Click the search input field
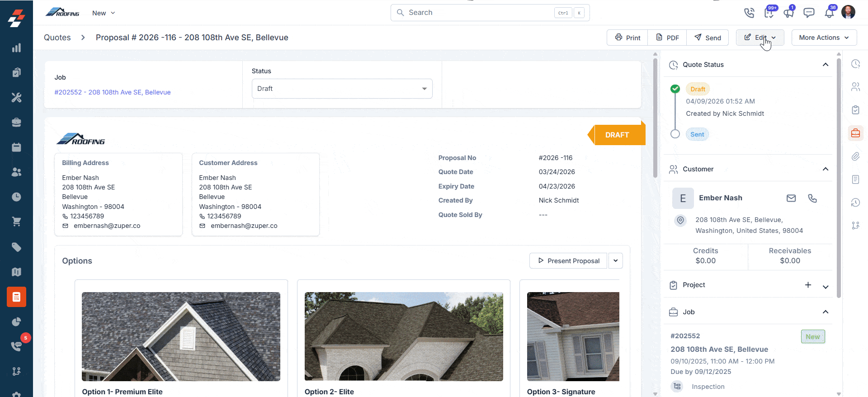The width and height of the screenshot is (868, 397). [490, 13]
